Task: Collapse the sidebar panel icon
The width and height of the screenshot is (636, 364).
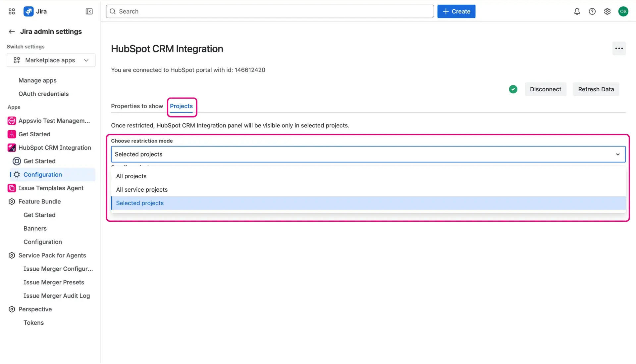Action: pos(89,11)
